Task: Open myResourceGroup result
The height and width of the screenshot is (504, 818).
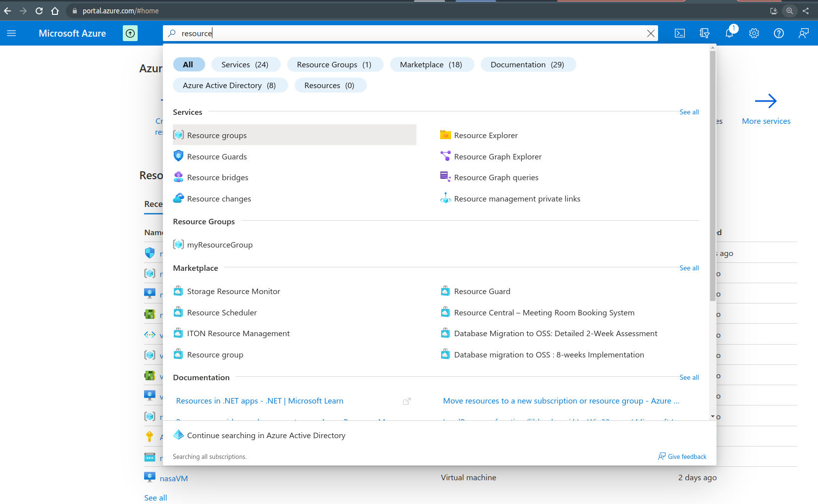Action: [x=220, y=245]
